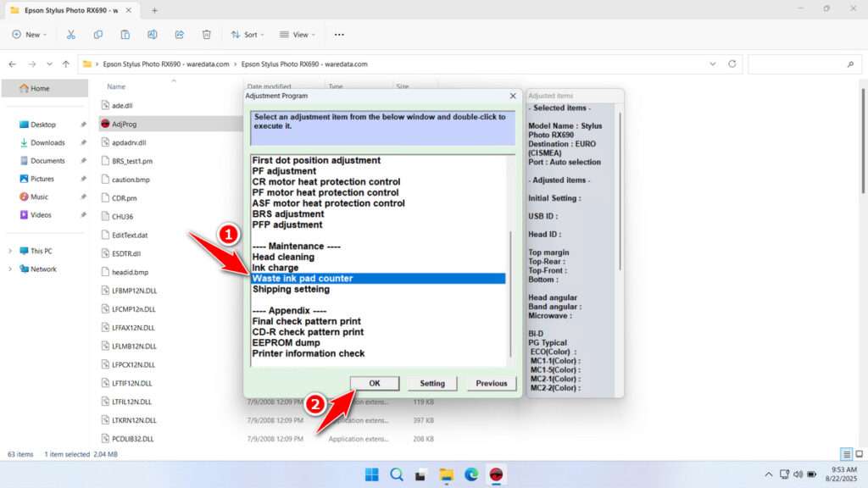Click the Share icon in Explorer toolbar
The image size is (868, 488).
(180, 34)
